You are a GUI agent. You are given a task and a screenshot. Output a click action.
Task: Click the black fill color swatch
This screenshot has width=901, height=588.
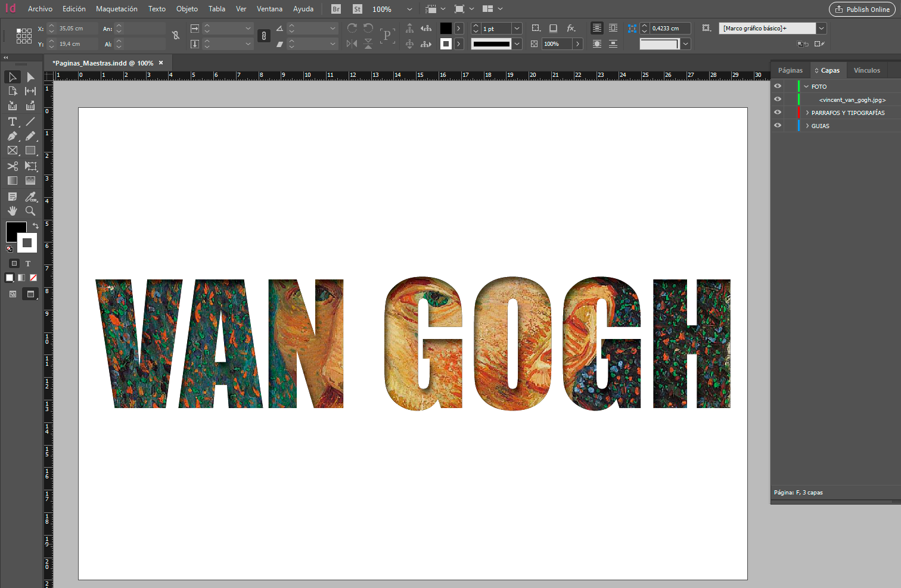click(16, 232)
